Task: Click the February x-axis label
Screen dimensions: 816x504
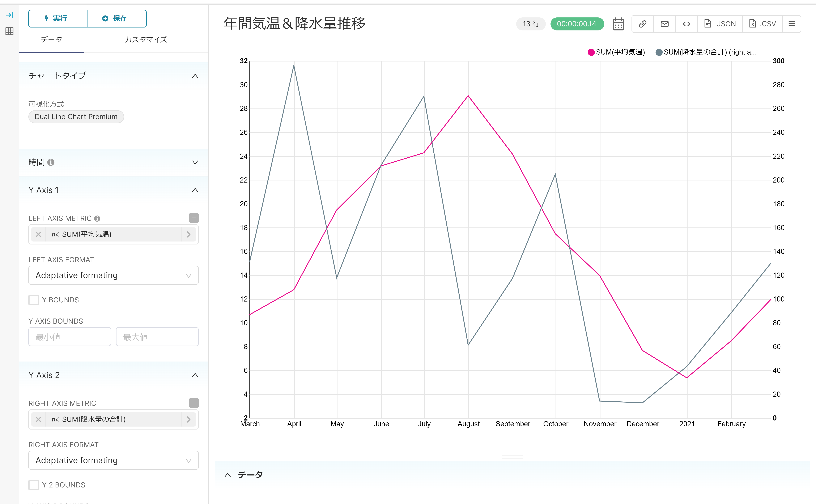Action: click(x=731, y=424)
